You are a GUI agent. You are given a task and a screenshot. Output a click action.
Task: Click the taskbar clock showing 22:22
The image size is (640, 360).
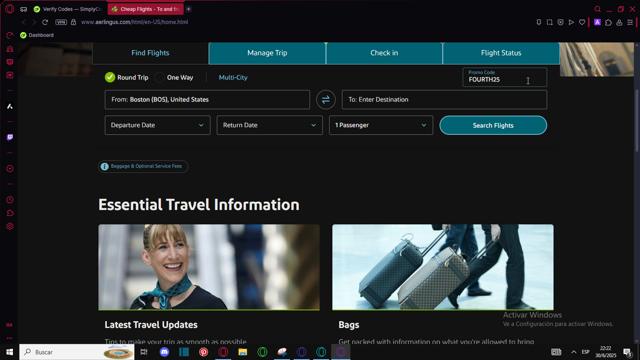pyautogui.click(x=606, y=352)
